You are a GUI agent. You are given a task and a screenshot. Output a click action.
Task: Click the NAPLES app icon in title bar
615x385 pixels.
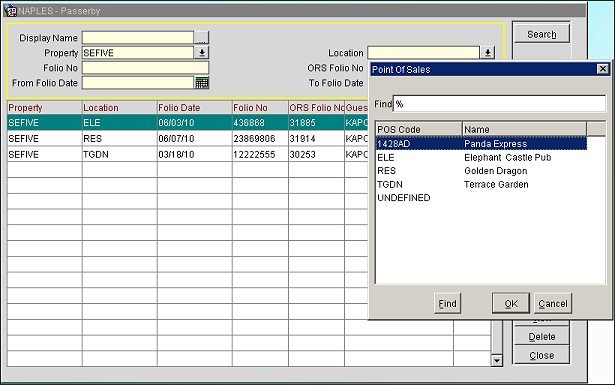click(10, 11)
